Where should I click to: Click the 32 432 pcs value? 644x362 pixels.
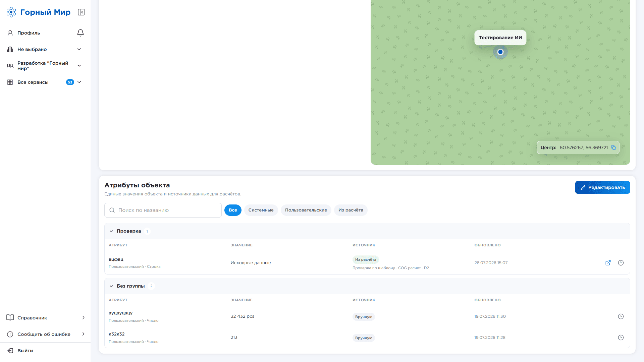click(x=243, y=316)
